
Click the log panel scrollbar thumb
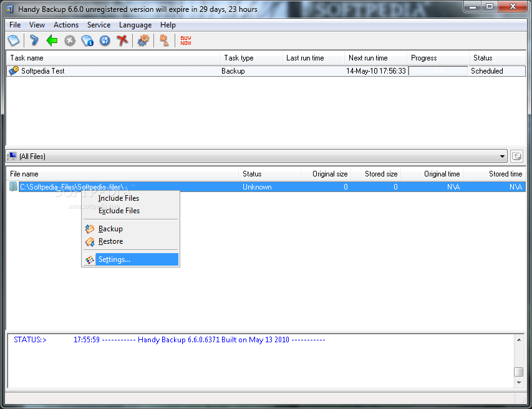tap(519, 372)
